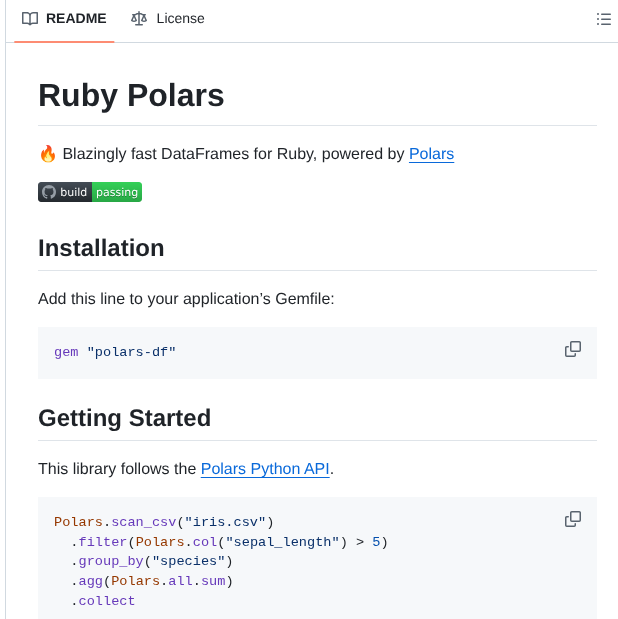Click the Ruby Polars heading
This screenshot has height=619, width=618.
(131, 96)
